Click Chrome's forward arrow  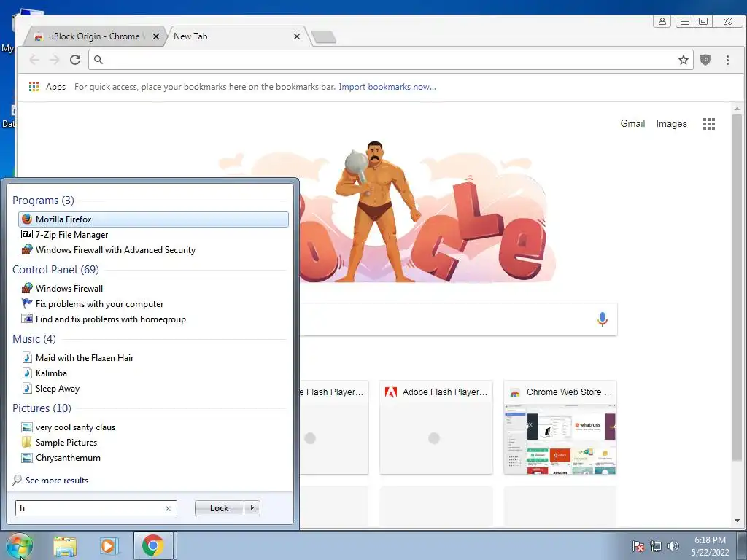point(54,60)
